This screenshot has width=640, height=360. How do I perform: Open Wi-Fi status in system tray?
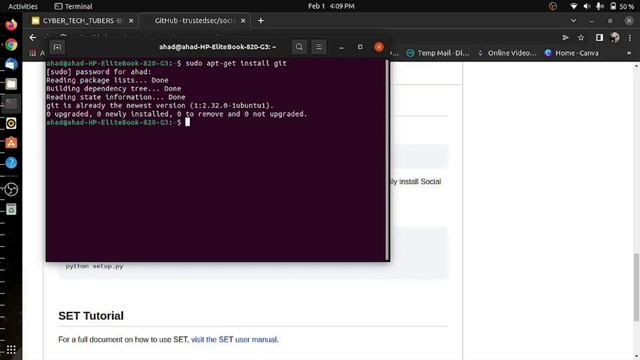(x=573, y=6)
